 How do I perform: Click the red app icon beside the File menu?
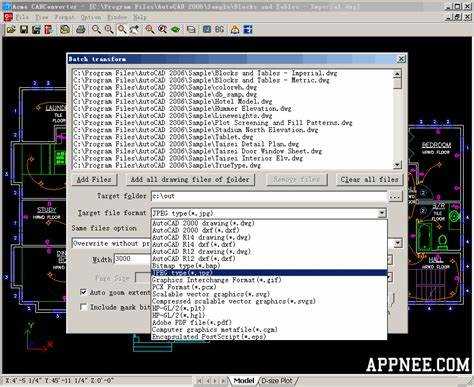(x=8, y=17)
